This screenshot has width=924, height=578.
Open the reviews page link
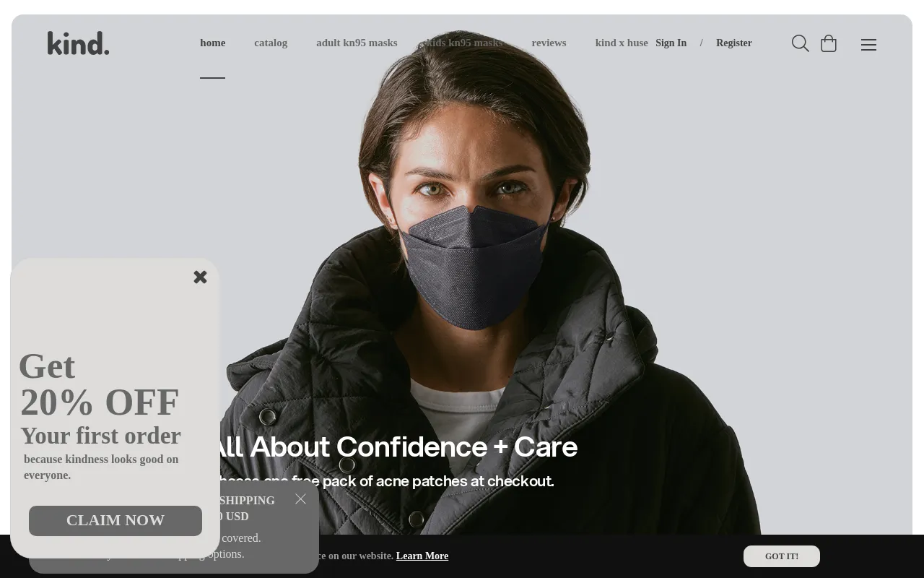[549, 43]
